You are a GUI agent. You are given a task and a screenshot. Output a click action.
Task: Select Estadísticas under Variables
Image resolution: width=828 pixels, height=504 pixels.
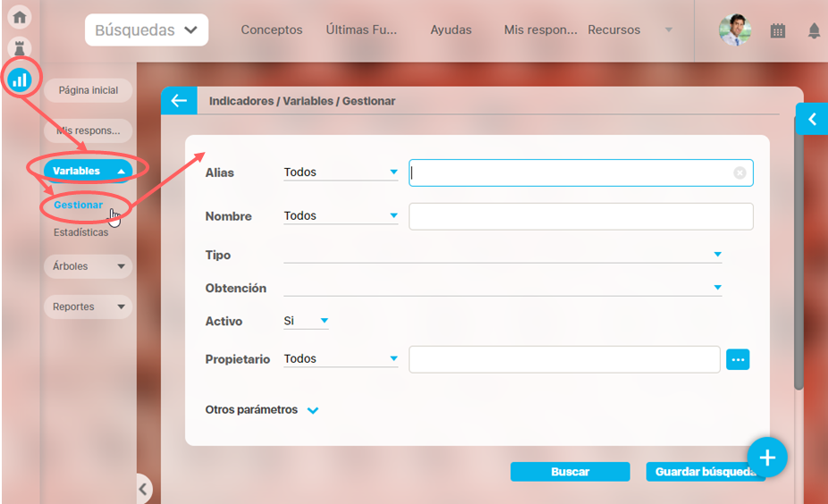pyautogui.click(x=80, y=232)
